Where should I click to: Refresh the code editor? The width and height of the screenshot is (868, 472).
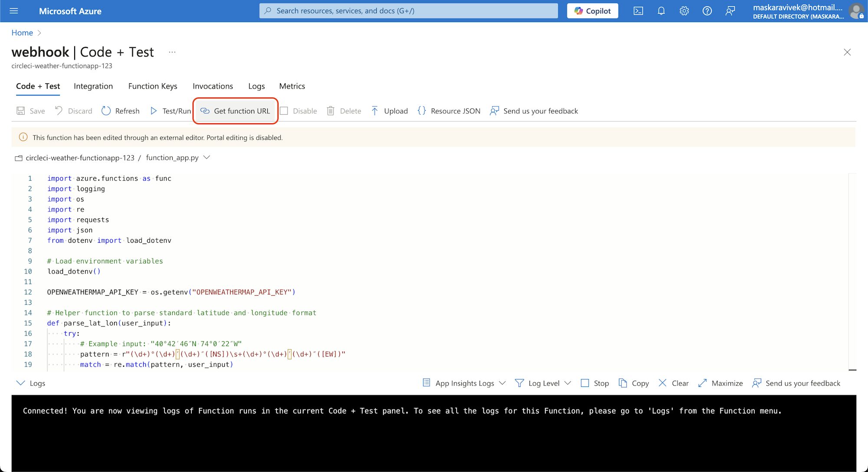click(120, 111)
